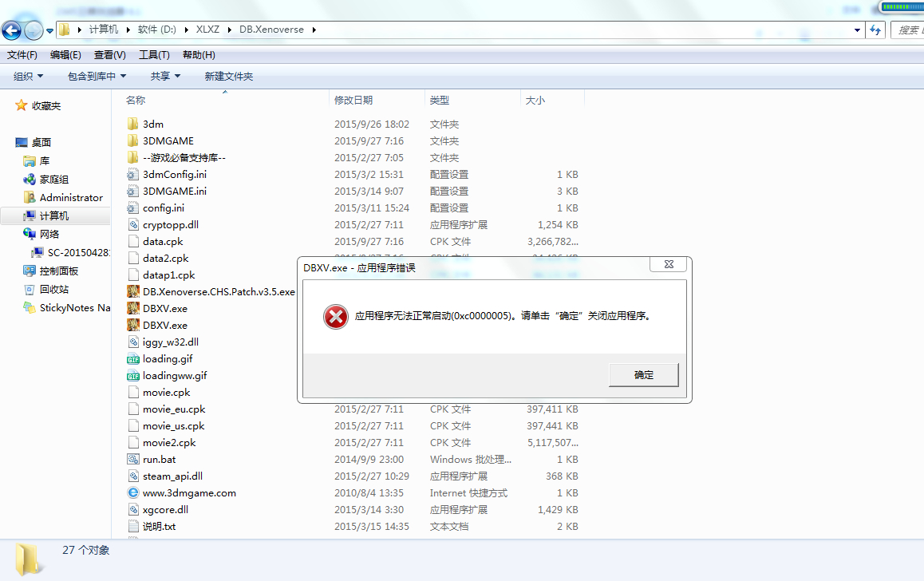
Task: Select 收藏夹 star icon in sidebar
Action: pyautogui.click(x=22, y=105)
